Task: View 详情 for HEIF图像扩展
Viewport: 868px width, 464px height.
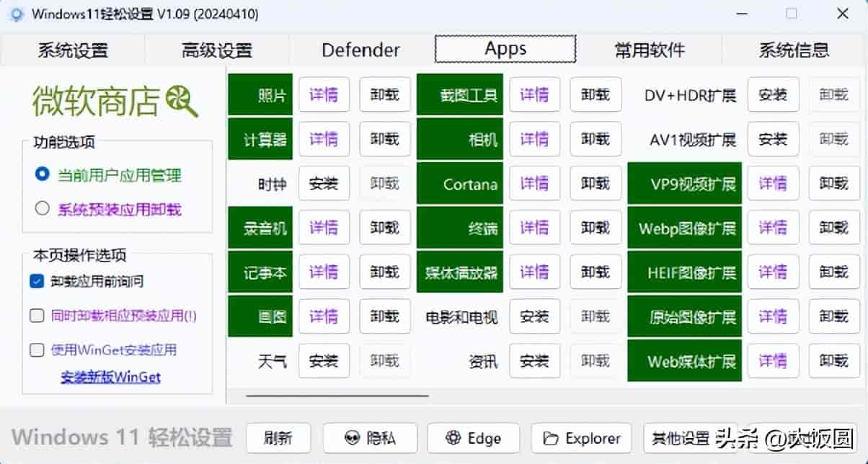Action: coord(773,272)
